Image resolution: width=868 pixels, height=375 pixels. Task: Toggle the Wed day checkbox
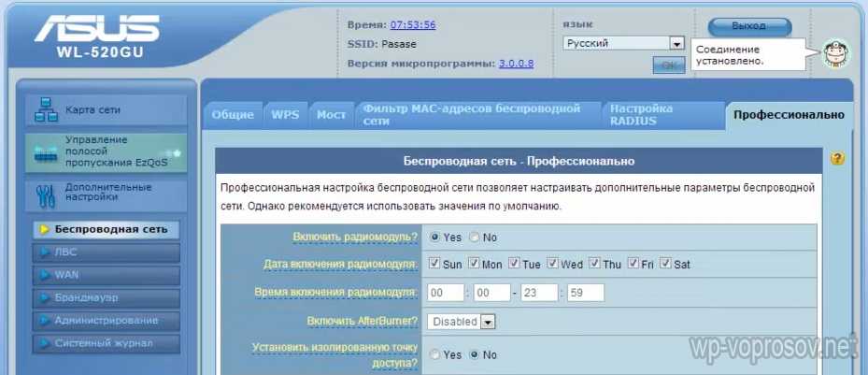tap(553, 264)
